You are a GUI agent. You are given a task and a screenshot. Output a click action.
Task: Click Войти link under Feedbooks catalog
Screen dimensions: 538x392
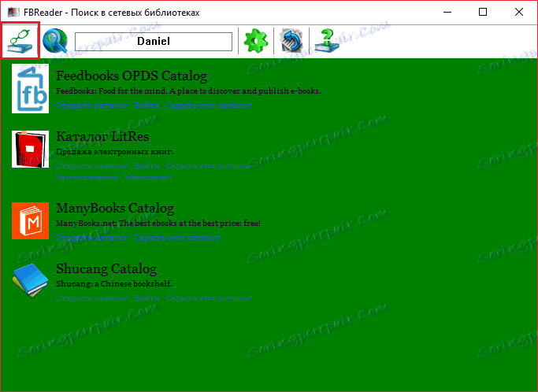(147, 105)
